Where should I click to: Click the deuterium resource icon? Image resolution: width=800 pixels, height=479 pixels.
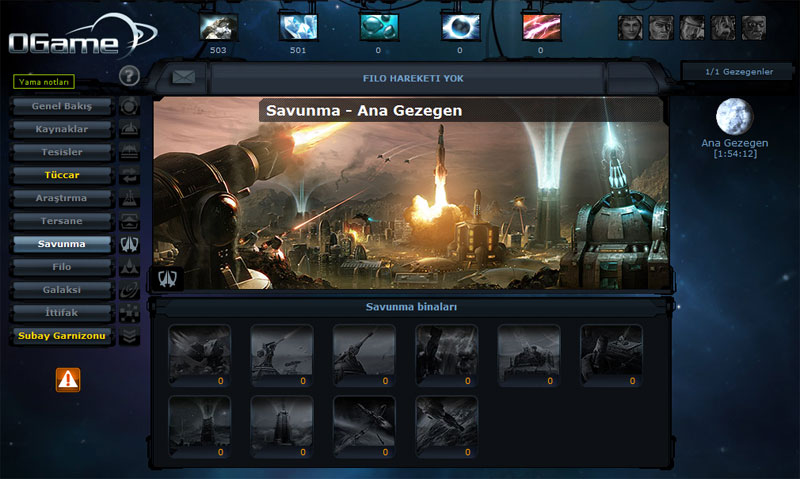pos(379,27)
